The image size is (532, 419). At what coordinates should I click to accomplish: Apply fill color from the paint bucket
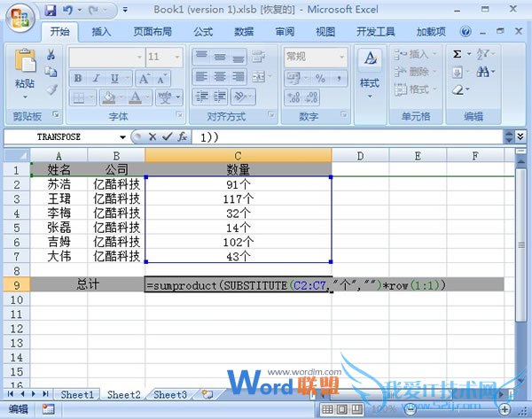109,97
